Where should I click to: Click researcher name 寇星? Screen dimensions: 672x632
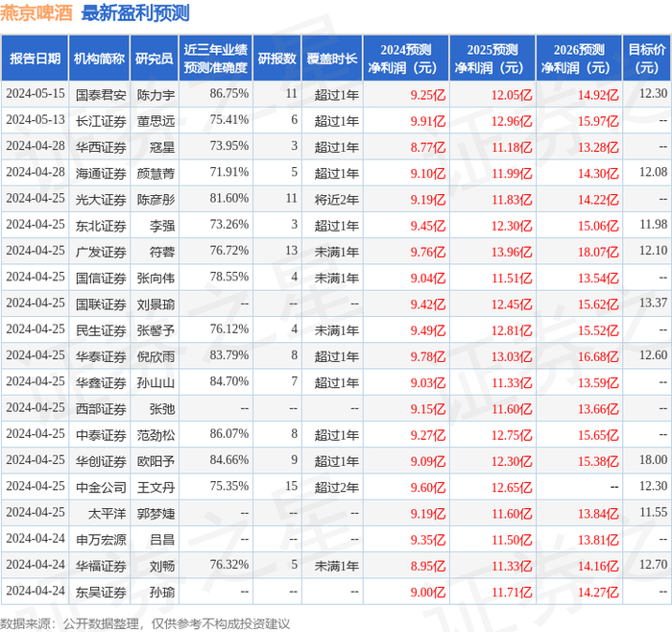(162, 147)
